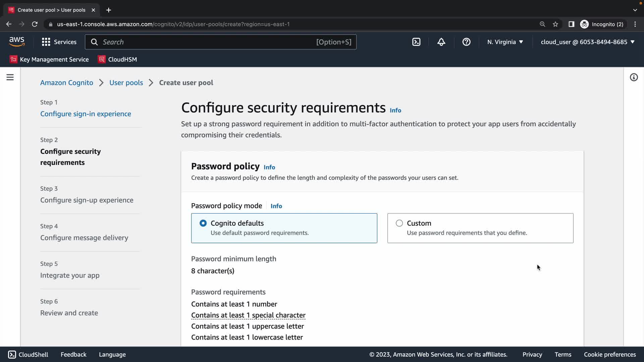Go to User pools breadcrumb

coord(126,83)
